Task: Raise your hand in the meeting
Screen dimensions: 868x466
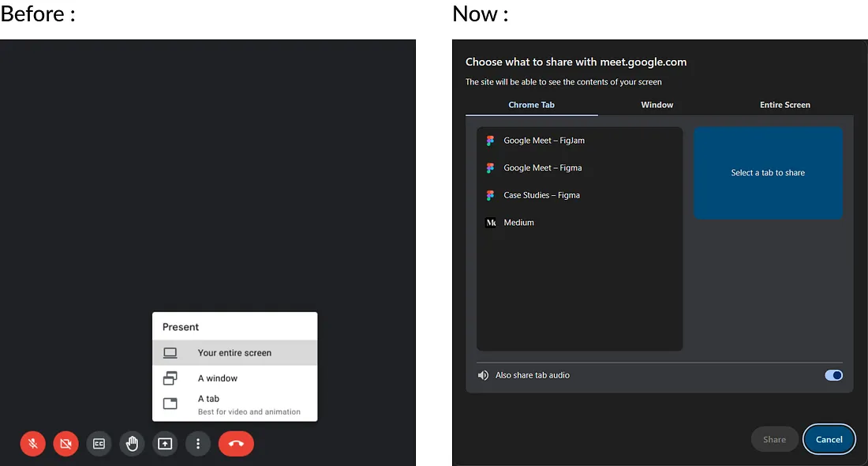Action: point(132,443)
